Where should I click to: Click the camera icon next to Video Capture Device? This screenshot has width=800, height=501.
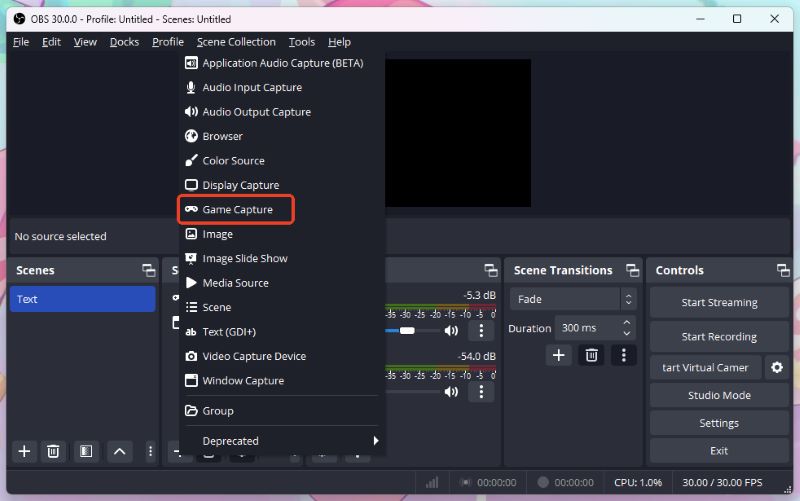click(191, 356)
